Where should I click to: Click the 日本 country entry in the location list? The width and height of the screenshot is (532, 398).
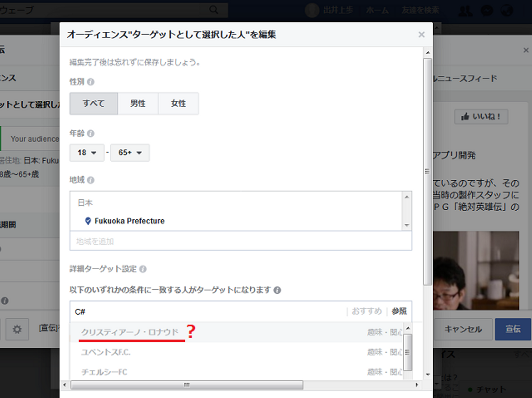pyautogui.click(x=85, y=203)
